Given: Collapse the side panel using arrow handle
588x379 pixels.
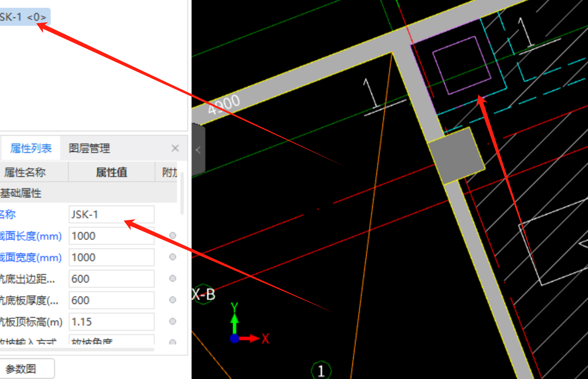Looking at the screenshot, I should 198,150.
